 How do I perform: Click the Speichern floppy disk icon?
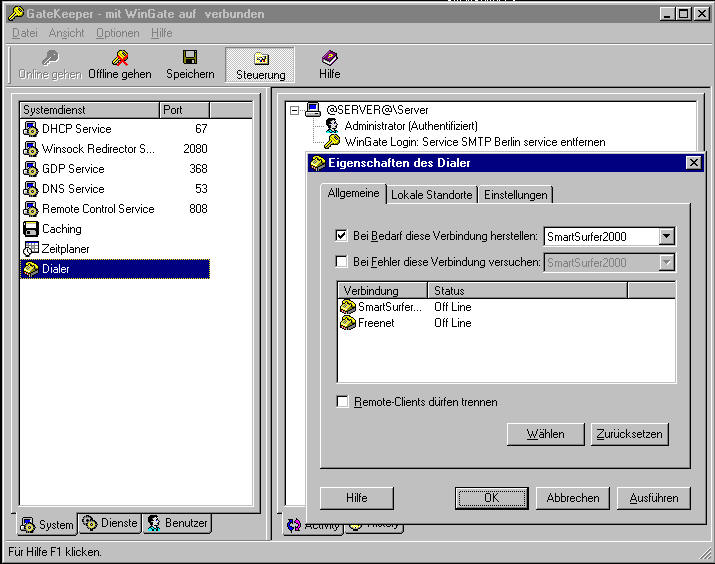pyautogui.click(x=190, y=58)
